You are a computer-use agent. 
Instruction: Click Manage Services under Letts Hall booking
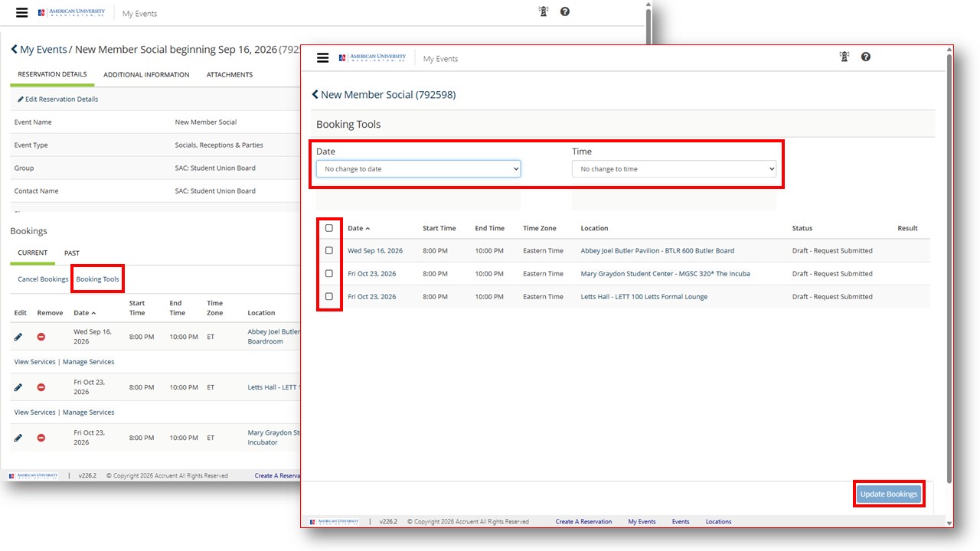(x=89, y=412)
